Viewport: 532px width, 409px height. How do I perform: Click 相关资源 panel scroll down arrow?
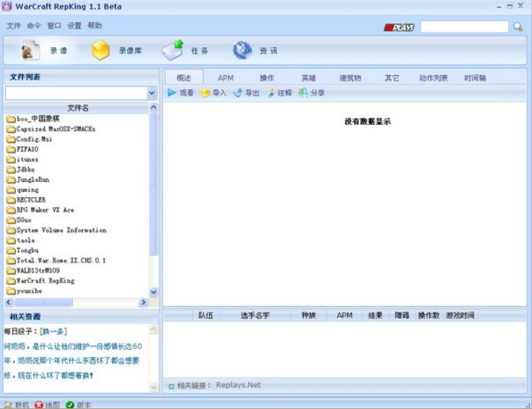pyautogui.click(x=154, y=387)
